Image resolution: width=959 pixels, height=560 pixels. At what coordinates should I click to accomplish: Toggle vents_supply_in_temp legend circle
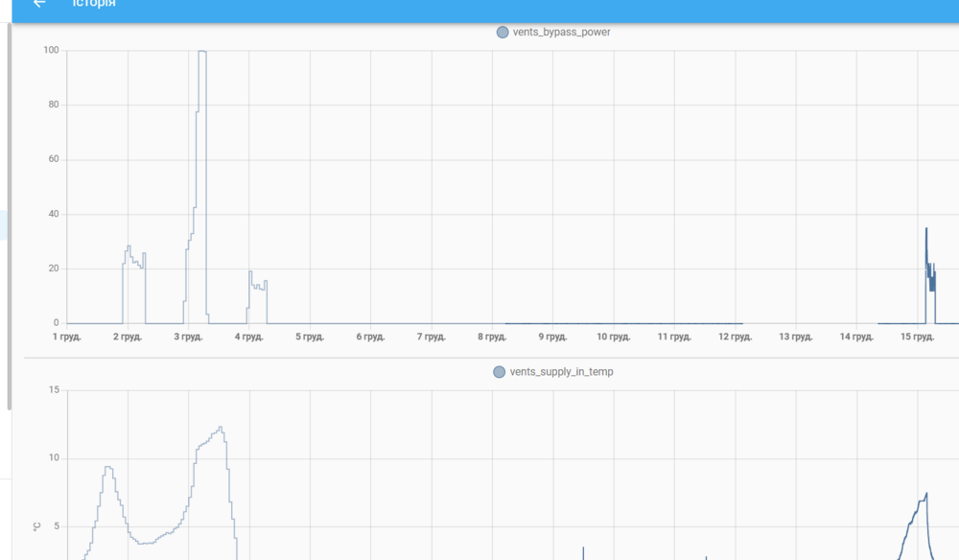[499, 372]
